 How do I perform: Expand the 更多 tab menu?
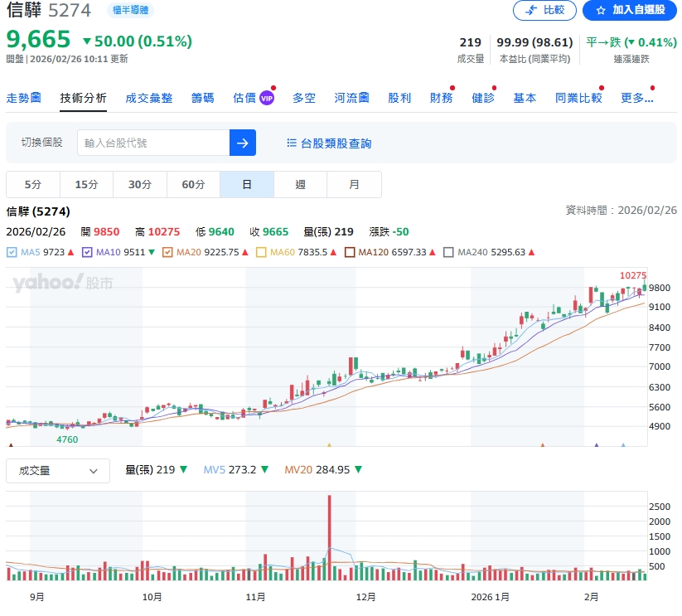click(636, 98)
